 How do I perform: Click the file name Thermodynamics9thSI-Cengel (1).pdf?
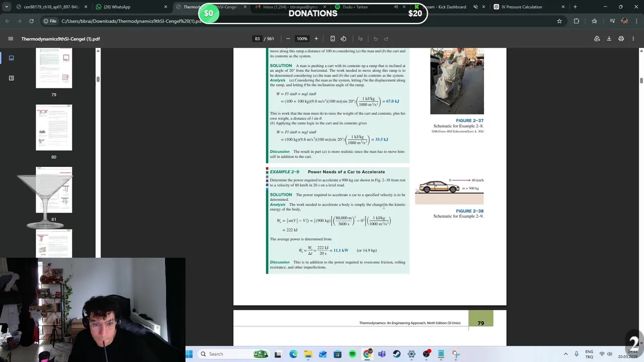(x=60, y=39)
